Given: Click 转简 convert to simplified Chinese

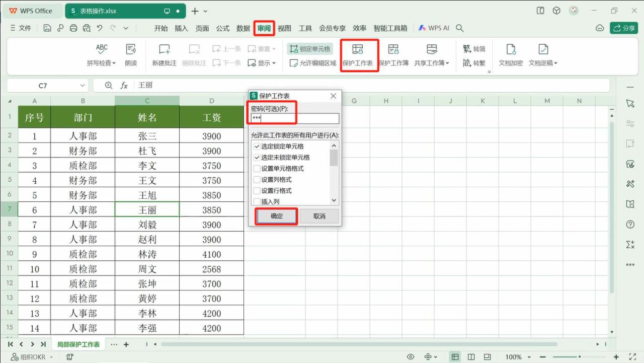Looking at the screenshot, I should [474, 49].
